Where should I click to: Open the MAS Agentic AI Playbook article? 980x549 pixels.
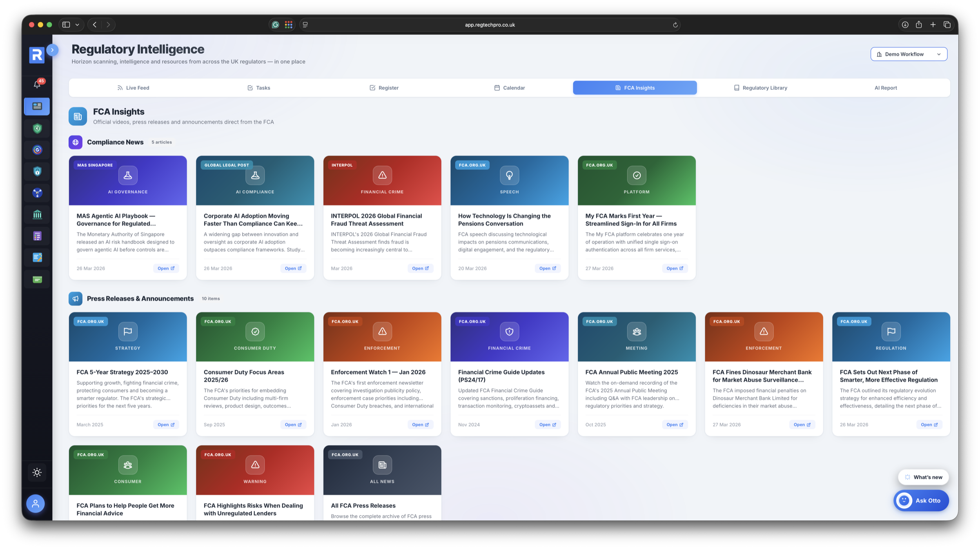(x=166, y=268)
